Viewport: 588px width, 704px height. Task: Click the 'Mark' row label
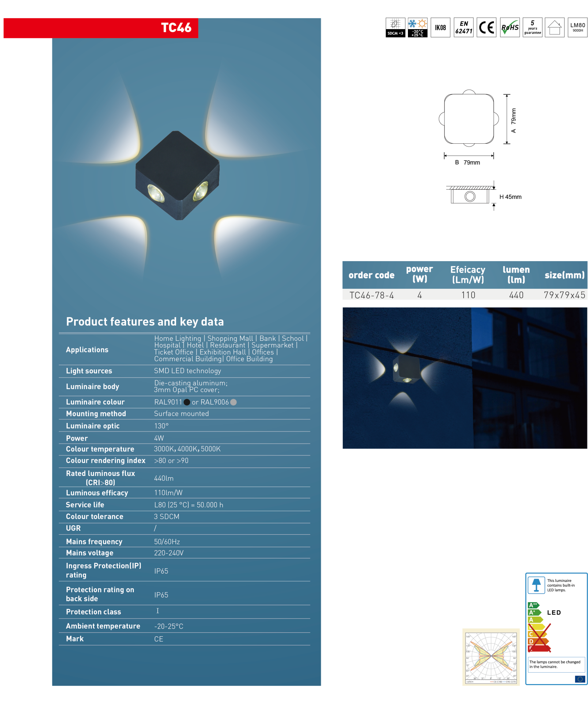[75, 639]
